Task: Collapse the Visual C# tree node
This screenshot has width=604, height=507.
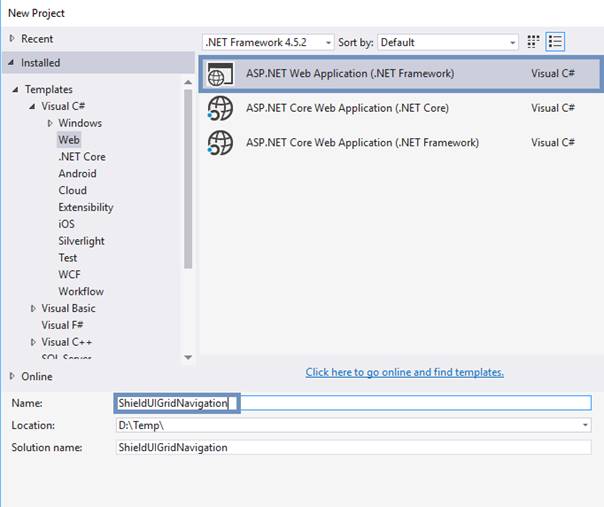Action: point(32,106)
